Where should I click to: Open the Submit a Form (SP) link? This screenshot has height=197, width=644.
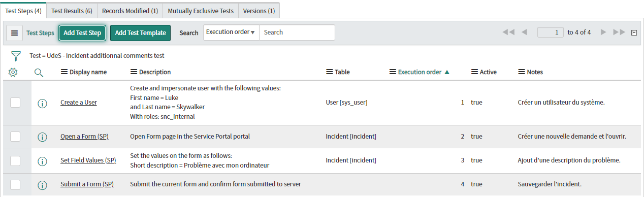(87, 184)
